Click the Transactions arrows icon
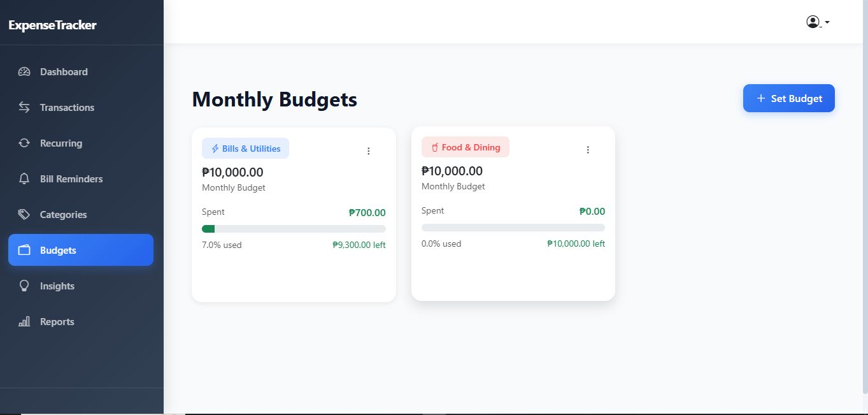This screenshot has width=868, height=415. coord(24,108)
